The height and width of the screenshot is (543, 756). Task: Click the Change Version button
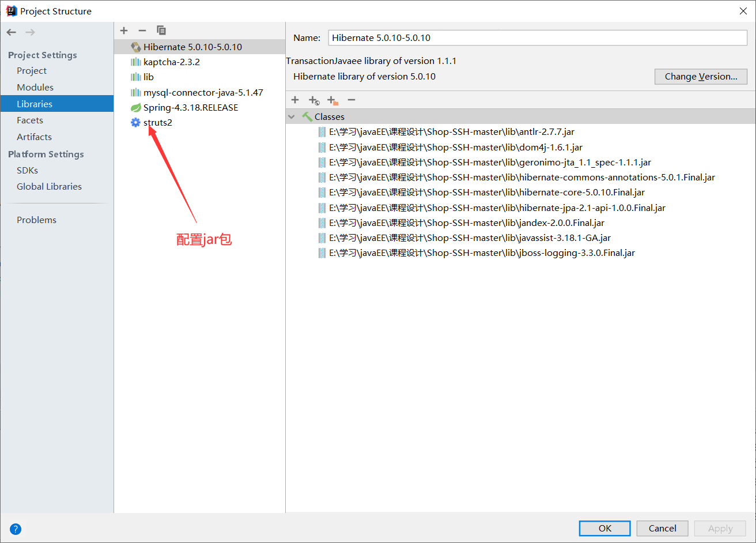coord(701,77)
